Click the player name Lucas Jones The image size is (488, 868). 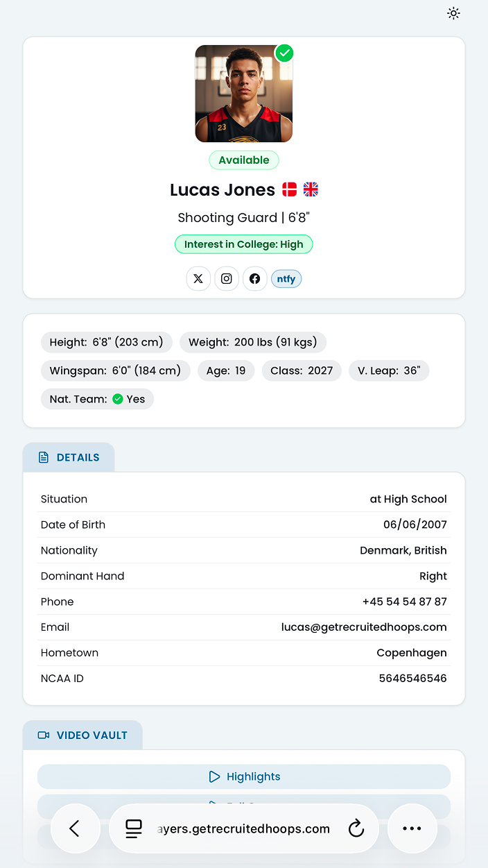(x=223, y=189)
